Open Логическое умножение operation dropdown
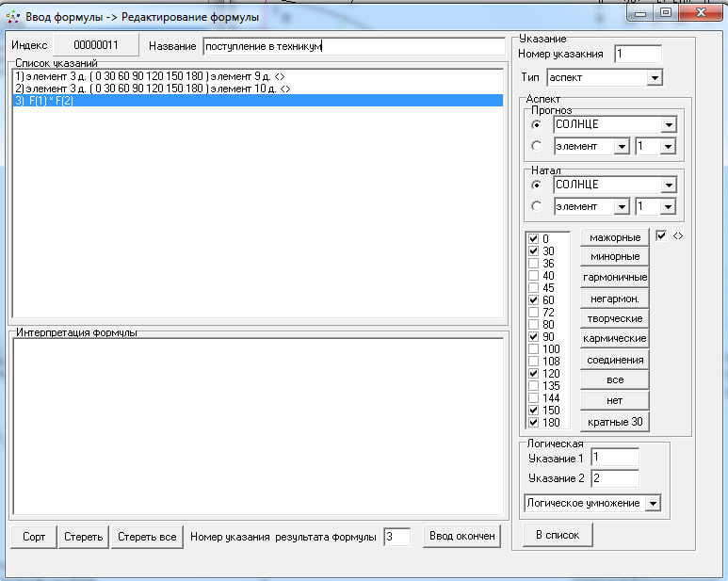This screenshot has height=581, width=728. (x=653, y=504)
